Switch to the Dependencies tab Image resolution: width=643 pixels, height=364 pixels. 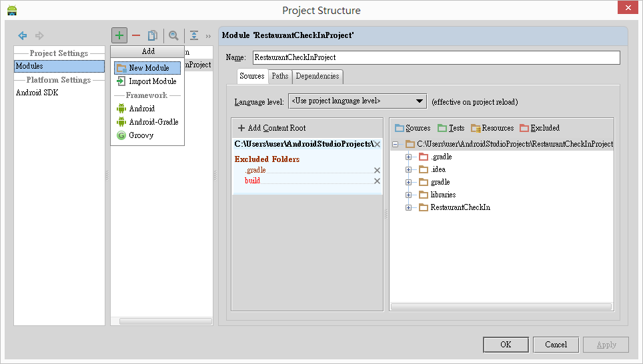pos(317,76)
